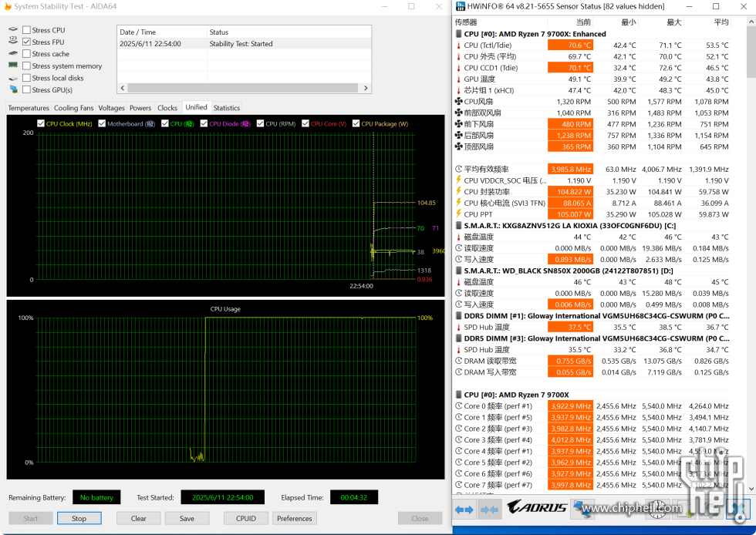Select the Voltages tab
The height and width of the screenshot is (535, 756).
coord(111,108)
